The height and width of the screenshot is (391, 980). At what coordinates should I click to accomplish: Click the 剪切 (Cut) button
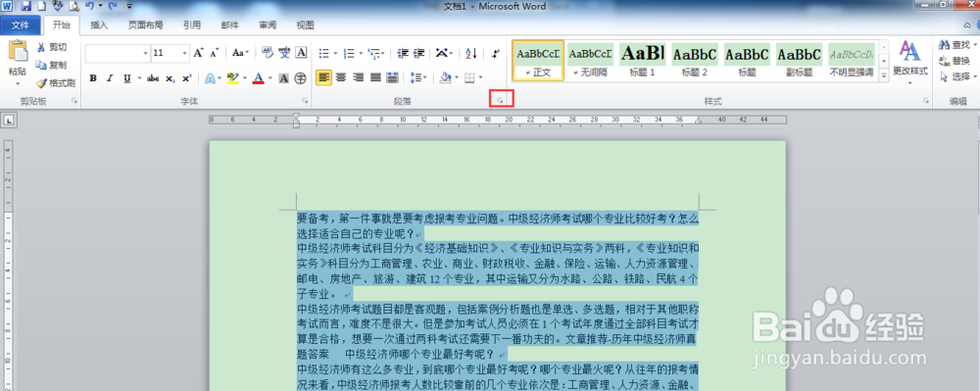tap(51, 47)
